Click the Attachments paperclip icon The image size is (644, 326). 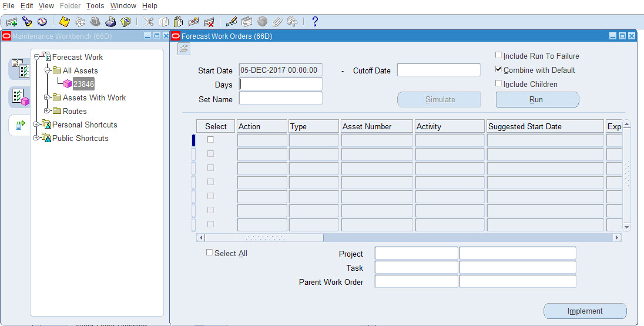pos(277,21)
